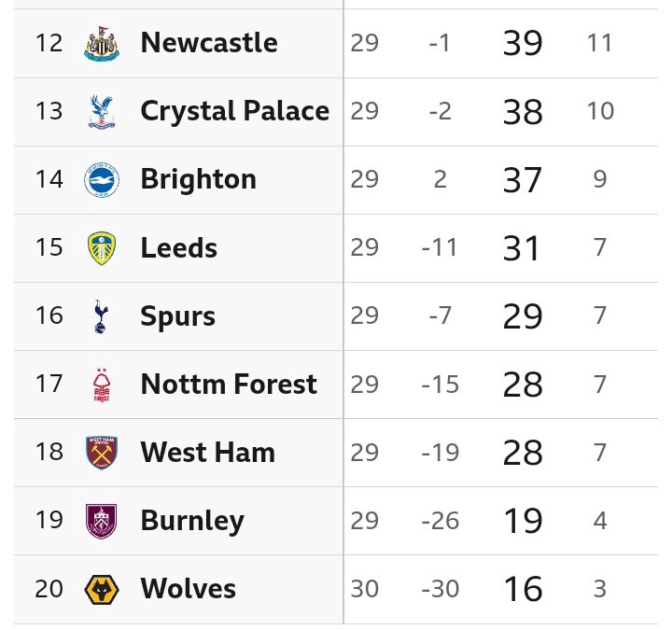The height and width of the screenshot is (630, 672).
Task: Go to the Wolves team page
Action: click(x=188, y=589)
